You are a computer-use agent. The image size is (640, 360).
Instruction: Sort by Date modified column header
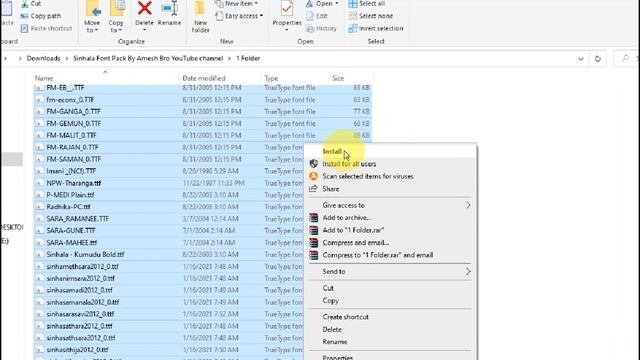tap(204, 78)
